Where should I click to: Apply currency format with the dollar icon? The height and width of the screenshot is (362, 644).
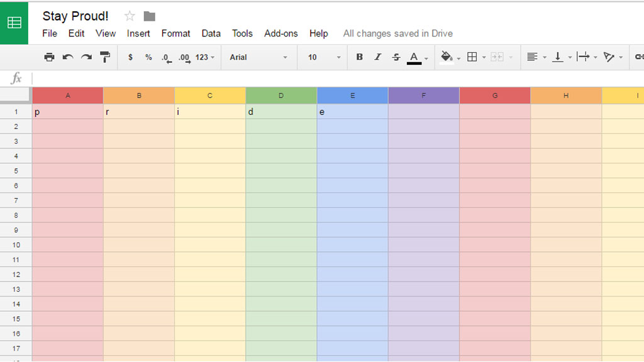(130, 57)
